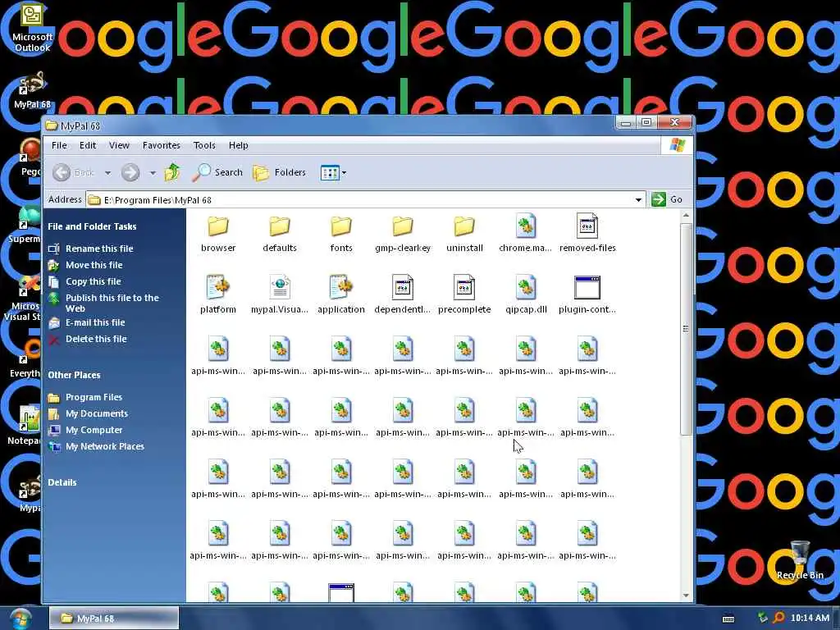Viewport: 840px width, 630px height.
Task: Open Forward history dropdown arrow
Action: [153, 173]
